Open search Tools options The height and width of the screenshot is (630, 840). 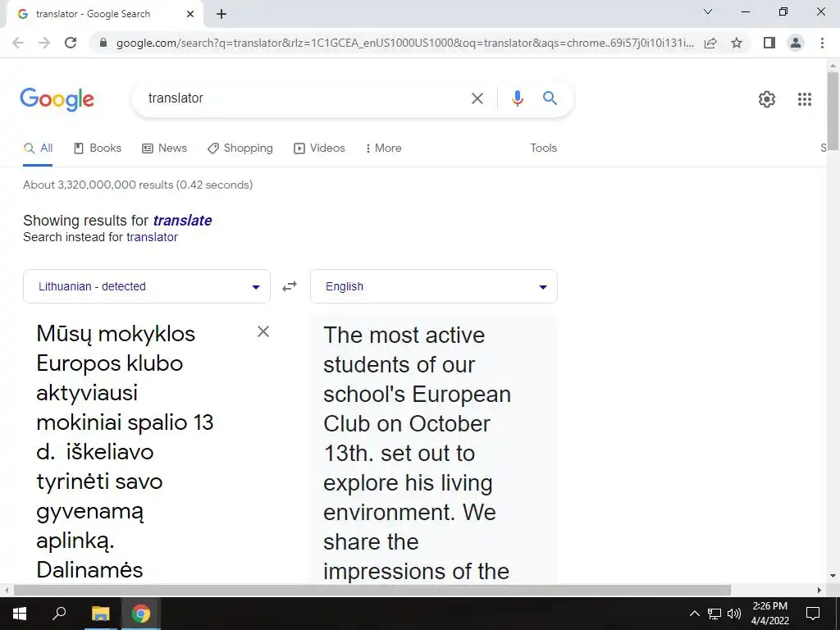[543, 148]
